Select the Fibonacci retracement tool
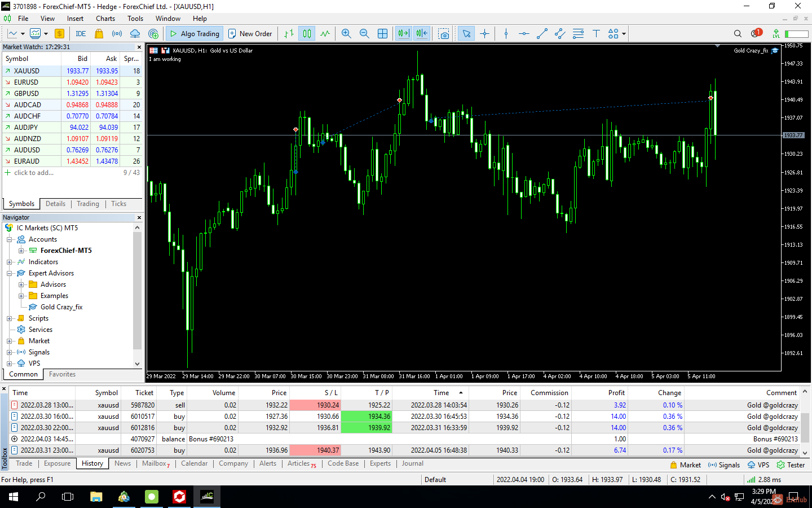Viewport: 812px width, 508px height. pyautogui.click(x=578, y=33)
